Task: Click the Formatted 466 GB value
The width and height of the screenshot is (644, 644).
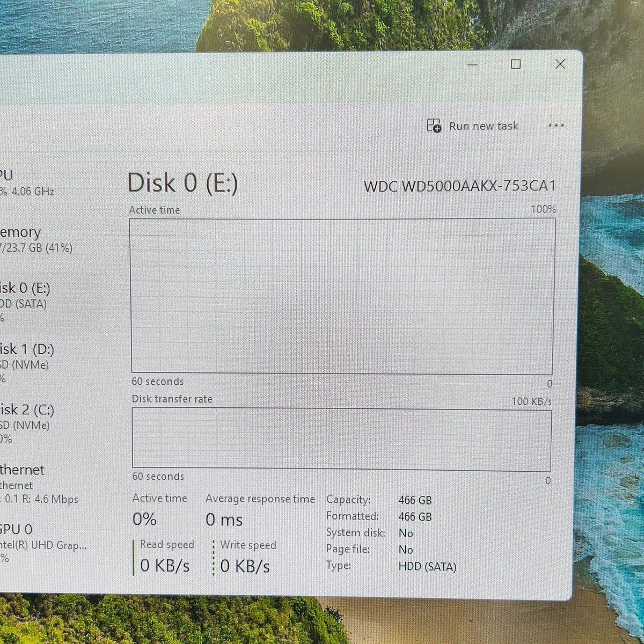Action: [415, 517]
